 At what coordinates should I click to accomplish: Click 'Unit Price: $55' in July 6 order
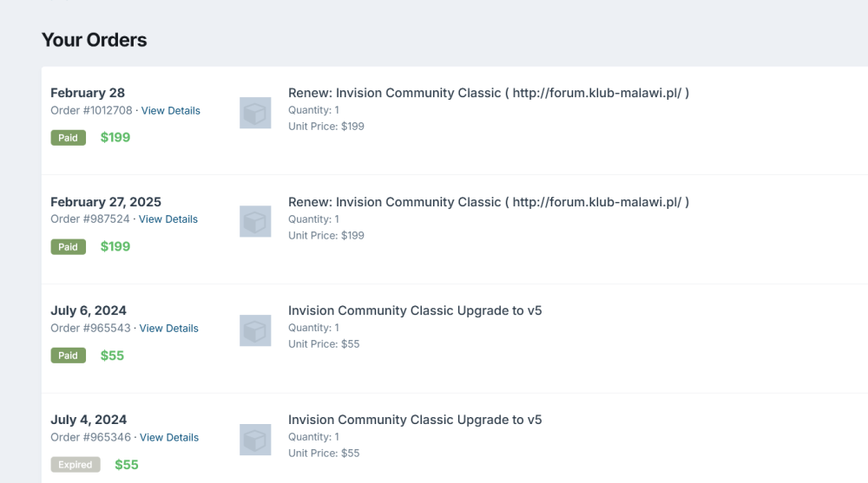click(324, 344)
